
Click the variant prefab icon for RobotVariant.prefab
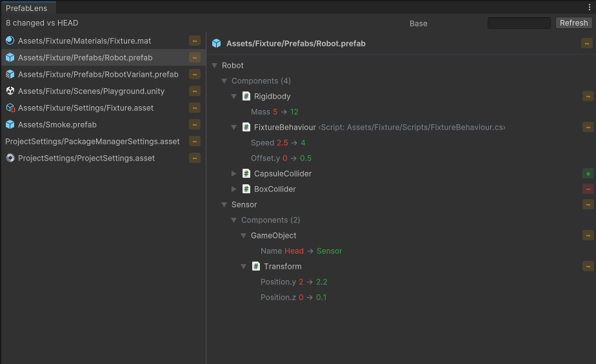tap(10, 74)
